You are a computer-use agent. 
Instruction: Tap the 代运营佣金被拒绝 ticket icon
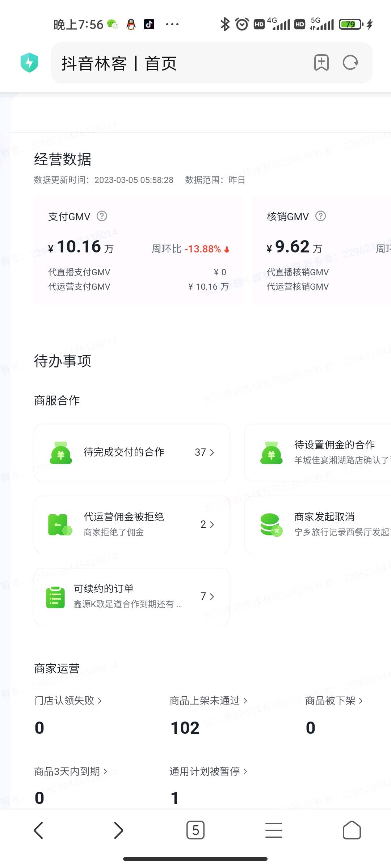[x=60, y=524]
